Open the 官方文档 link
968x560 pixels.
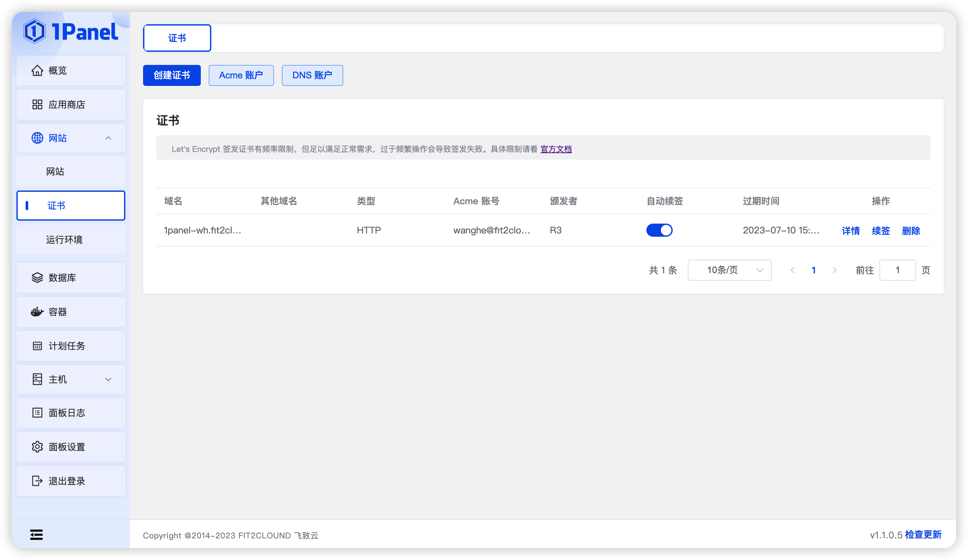(556, 149)
